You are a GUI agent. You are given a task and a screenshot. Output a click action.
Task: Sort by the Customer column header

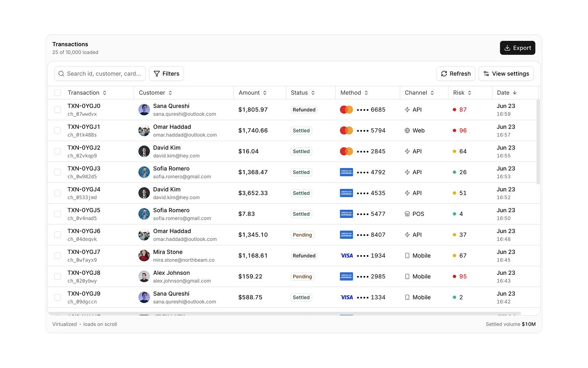pyautogui.click(x=156, y=93)
